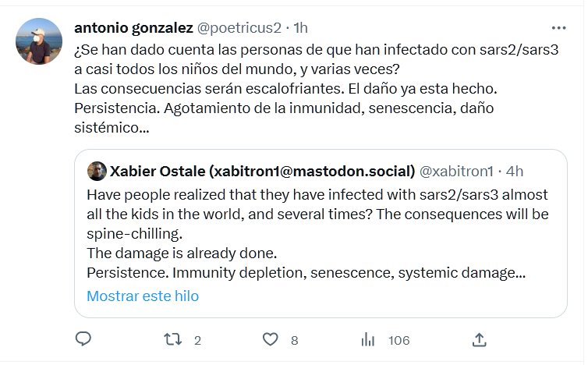Screen dimensions: 588x365
Task: Click the retweet count of 2
Action: [x=197, y=340]
